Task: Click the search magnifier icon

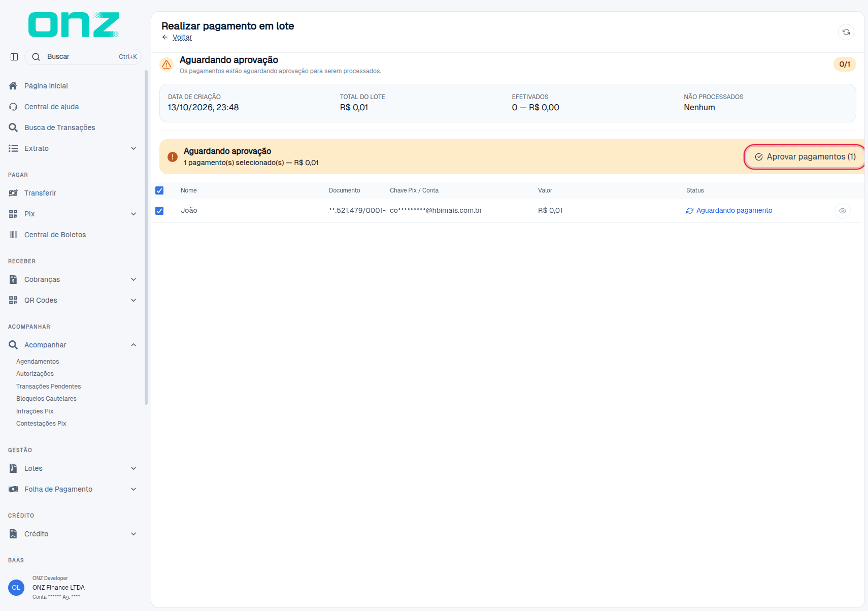Action: 36,57
